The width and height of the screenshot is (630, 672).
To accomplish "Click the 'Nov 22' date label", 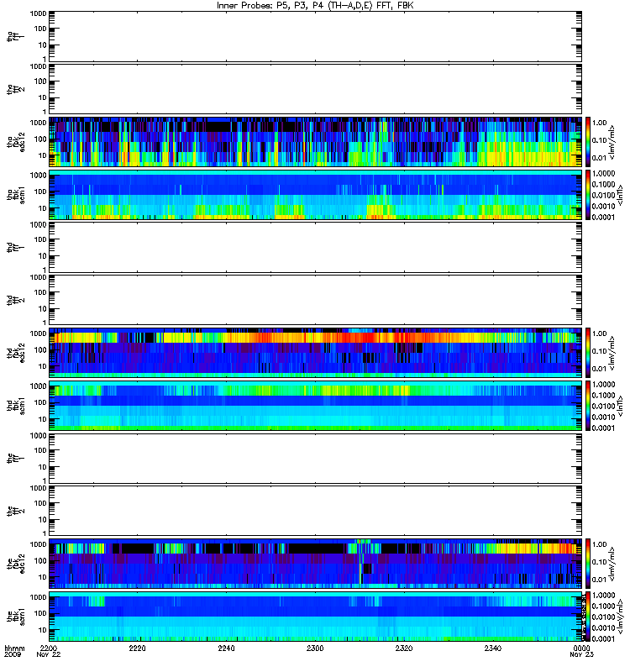I will (49, 654).
